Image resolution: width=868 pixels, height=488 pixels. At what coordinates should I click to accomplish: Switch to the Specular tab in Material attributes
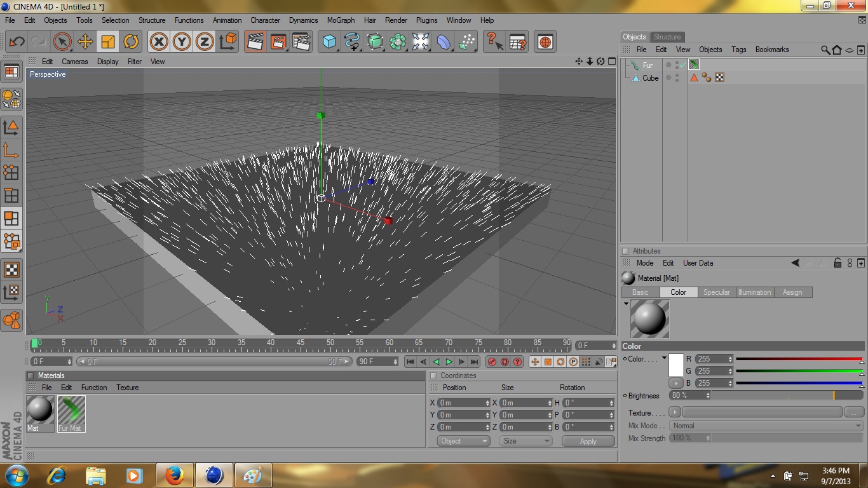tap(717, 292)
